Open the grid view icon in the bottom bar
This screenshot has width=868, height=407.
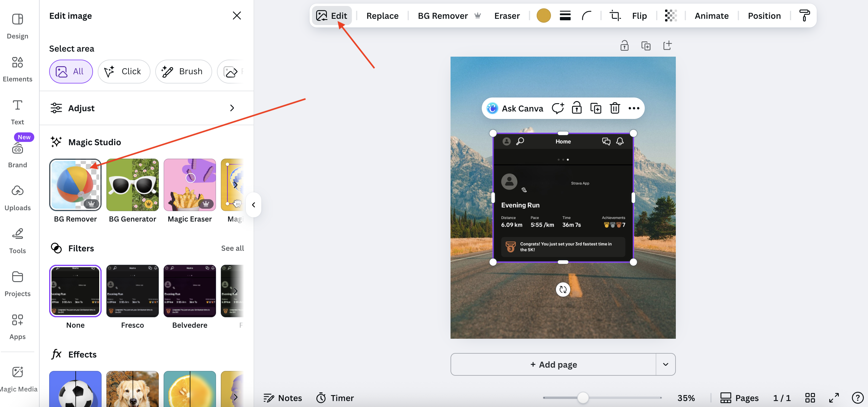810,398
